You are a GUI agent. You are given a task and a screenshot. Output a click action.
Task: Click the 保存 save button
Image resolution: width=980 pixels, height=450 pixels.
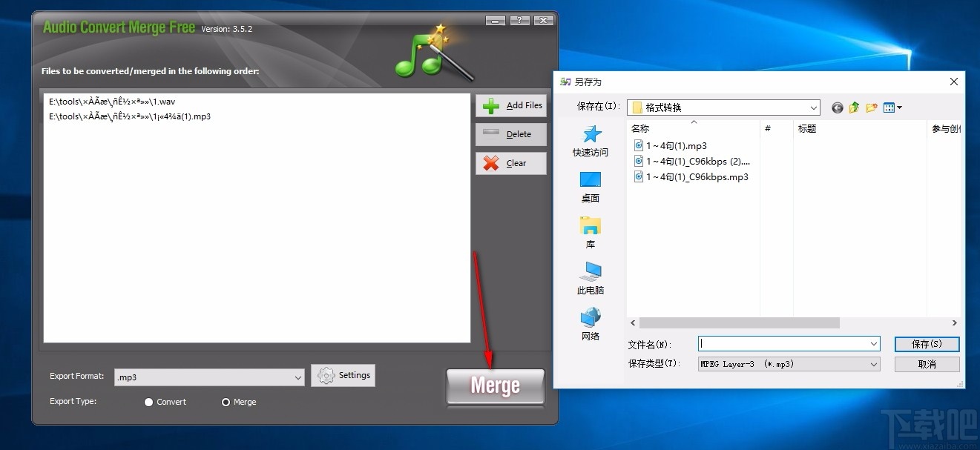pyautogui.click(x=927, y=343)
